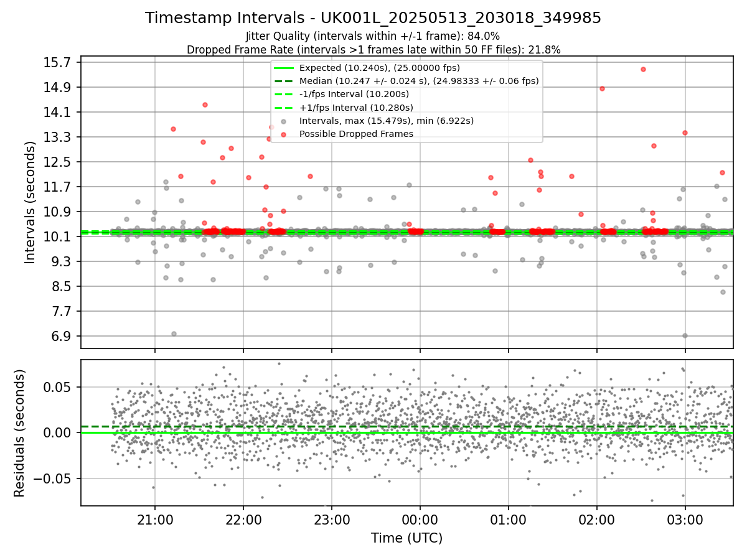This screenshot has width=747, height=560.
Task: Click the lowest gray interval point near 6.9 s after 21:00
Action: pos(174,334)
